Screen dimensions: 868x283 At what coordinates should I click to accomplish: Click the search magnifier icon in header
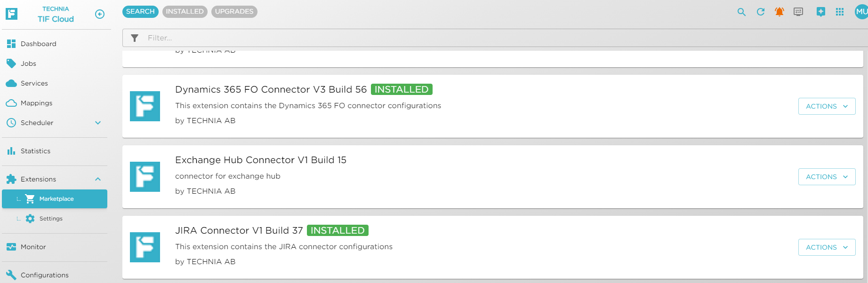tap(741, 12)
